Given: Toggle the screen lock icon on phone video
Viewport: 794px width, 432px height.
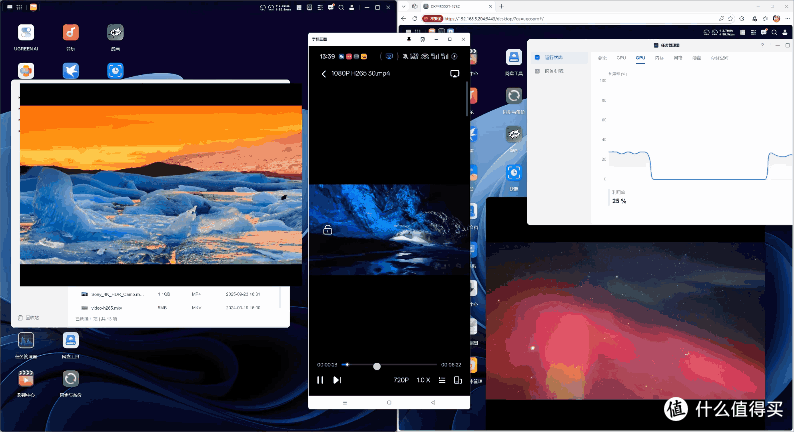Looking at the screenshot, I should click(328, 230).
